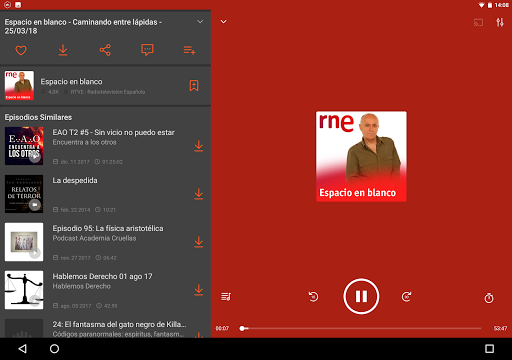Image resolution: width=512 pixels, height=360 pixels.
Task: Download Hablemos Derecho 01 ago 17
Action: (x=199, y=290)
